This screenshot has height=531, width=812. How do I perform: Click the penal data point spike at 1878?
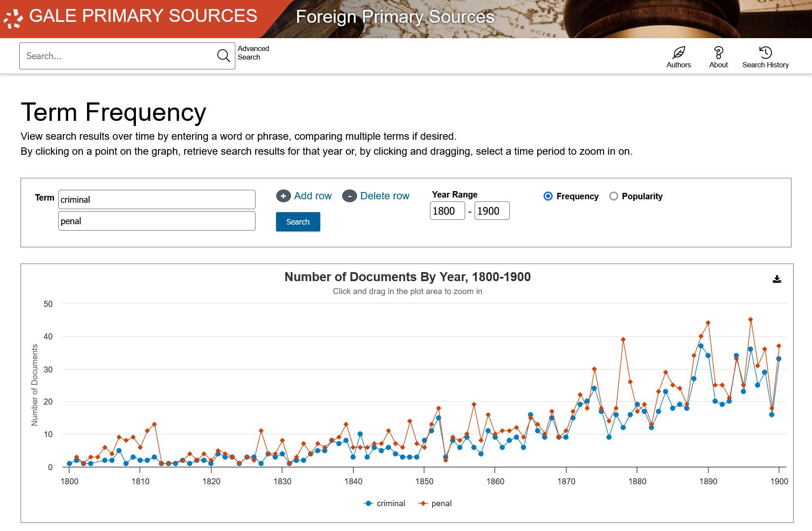coord(623,339)
